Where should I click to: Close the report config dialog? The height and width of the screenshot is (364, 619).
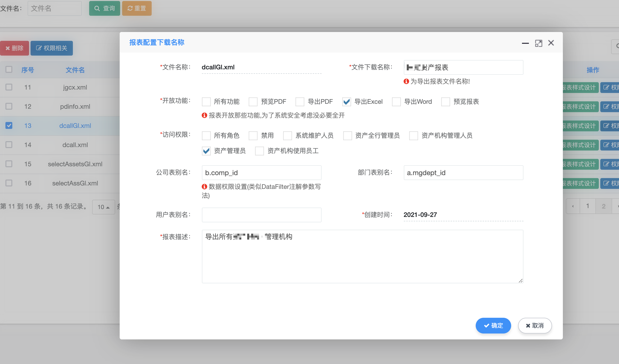tap(551, 43)
